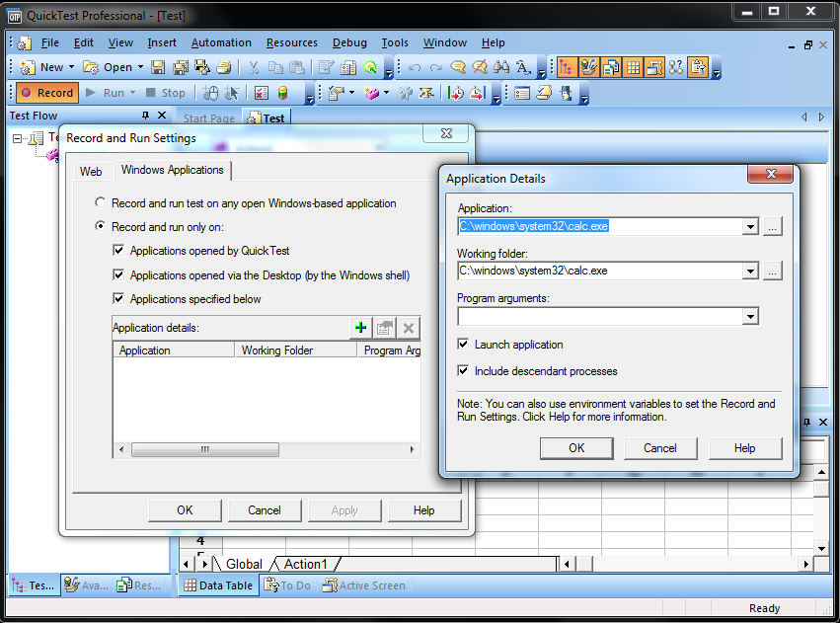840x623 pixels.
Task: Click the Application path input field
Action: (x=600, y=227)
